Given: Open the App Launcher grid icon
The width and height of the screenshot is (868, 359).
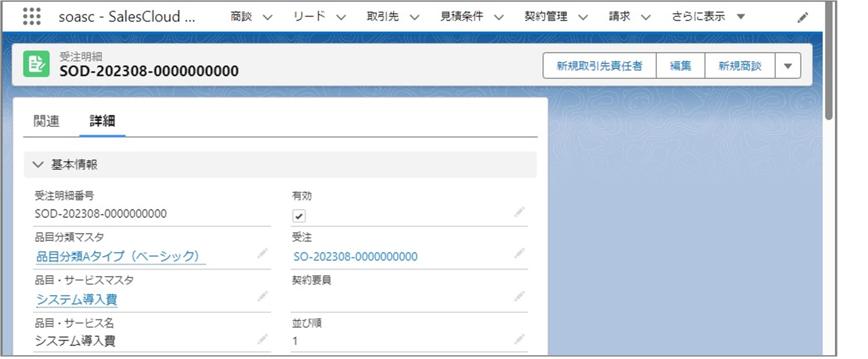Looking at the screenshot, I should 32,16.
